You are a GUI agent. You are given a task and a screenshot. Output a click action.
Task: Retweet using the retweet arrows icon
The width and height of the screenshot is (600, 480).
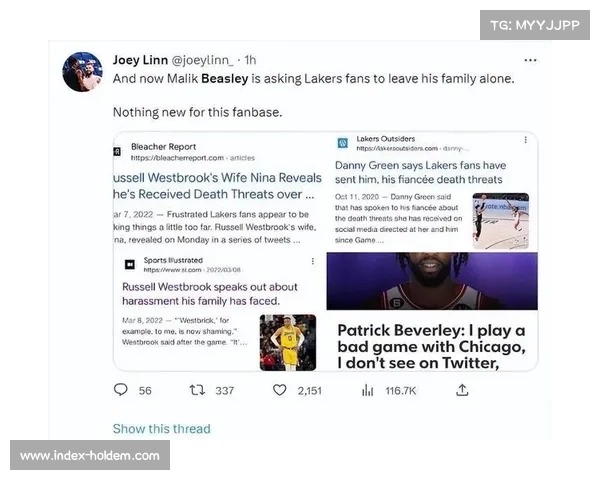(x=197, y=390)
